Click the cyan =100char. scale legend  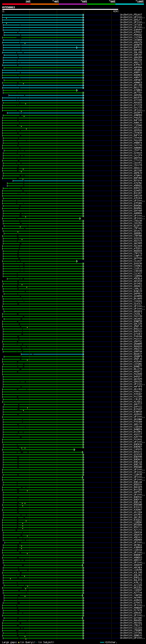coord(109,642)
